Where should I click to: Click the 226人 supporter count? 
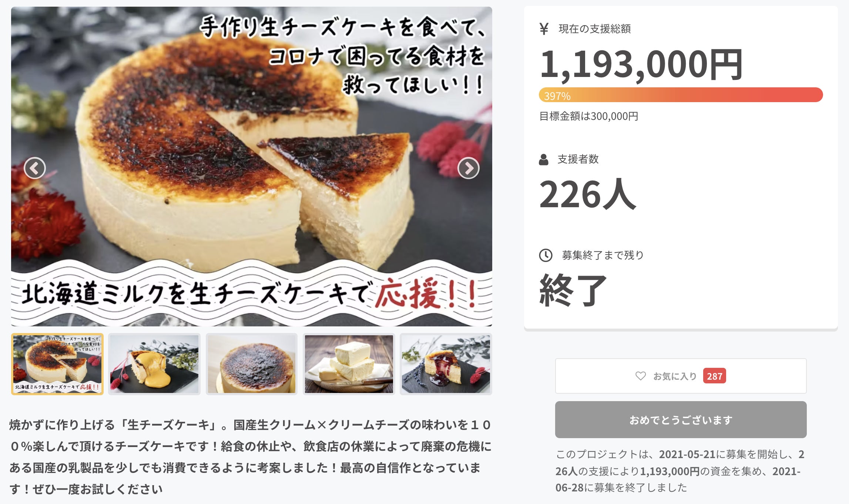[588, 194]
